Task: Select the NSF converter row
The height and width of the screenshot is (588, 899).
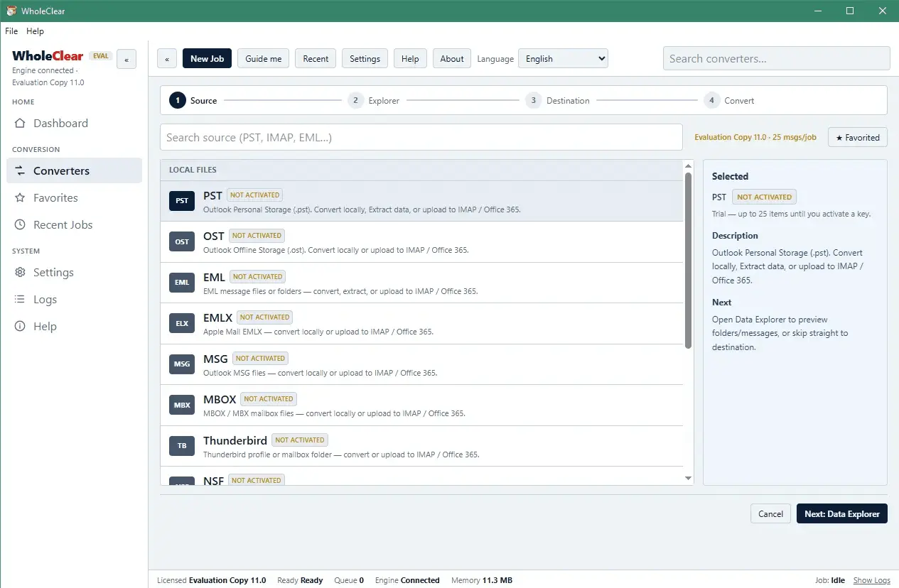Action: coord(421,477)
